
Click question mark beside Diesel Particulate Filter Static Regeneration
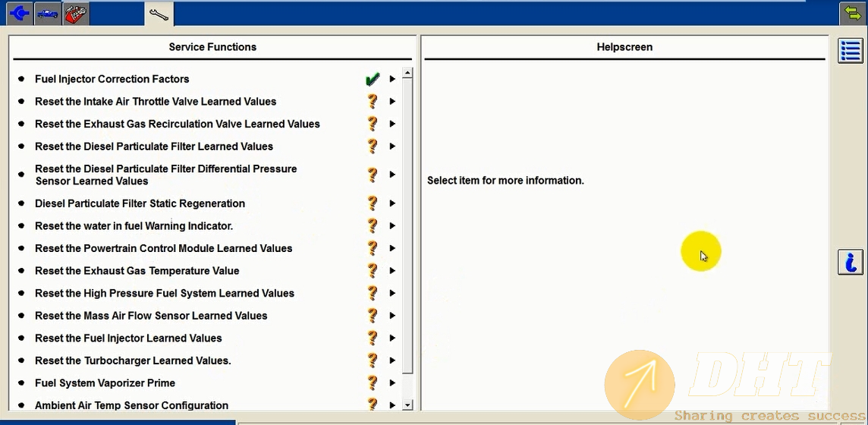point(373,203)
